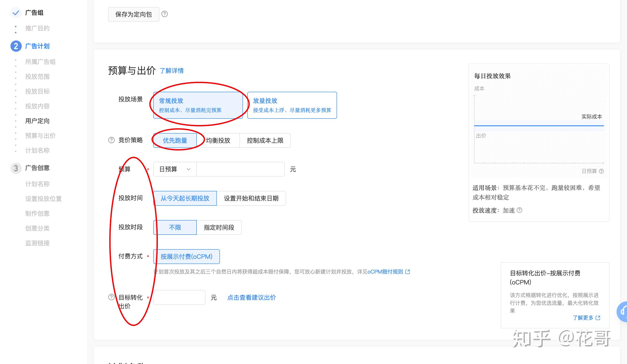627x364 pixels.
Task: Jump to 创意分类 section
Action: [37, 228]
